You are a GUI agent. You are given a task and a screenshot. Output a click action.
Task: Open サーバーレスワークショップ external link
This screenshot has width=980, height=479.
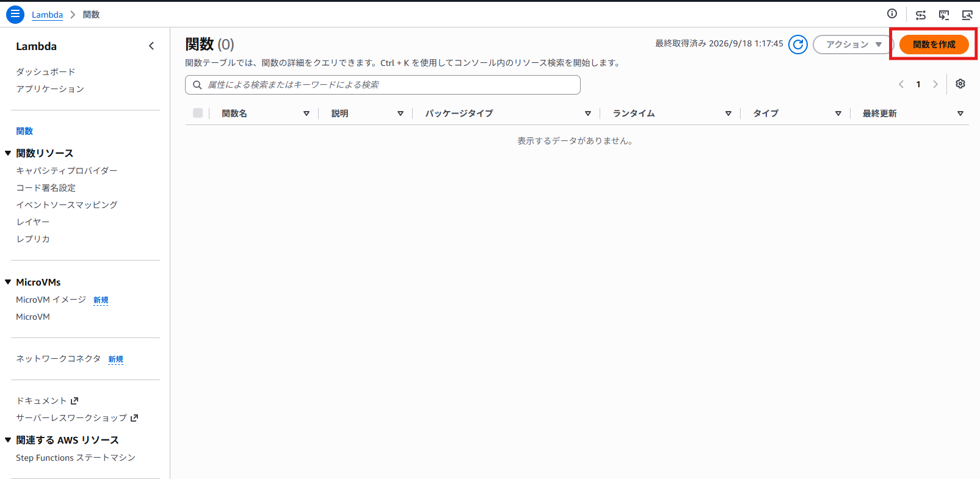coord(77,418)
